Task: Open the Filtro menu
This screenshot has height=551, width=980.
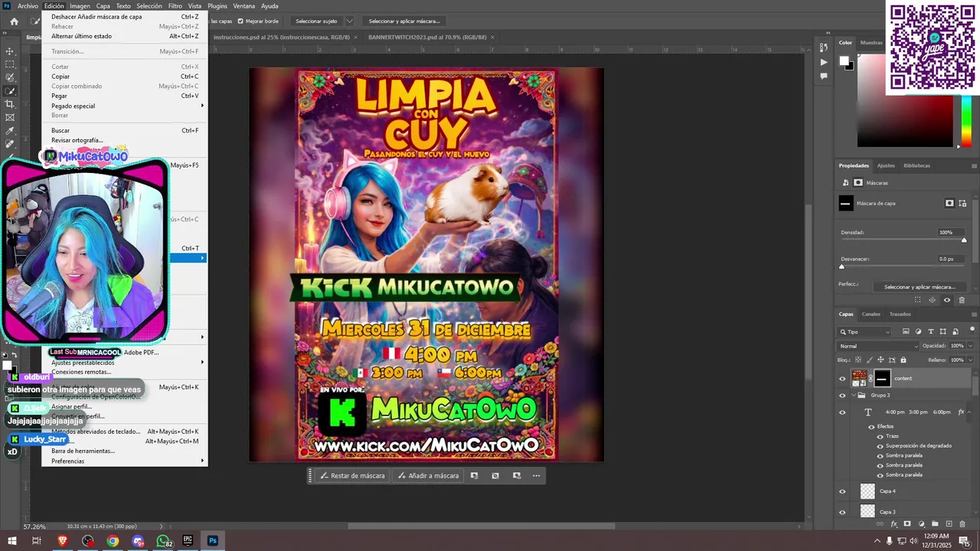Action: pyautogui.click(x=175, y=5)
